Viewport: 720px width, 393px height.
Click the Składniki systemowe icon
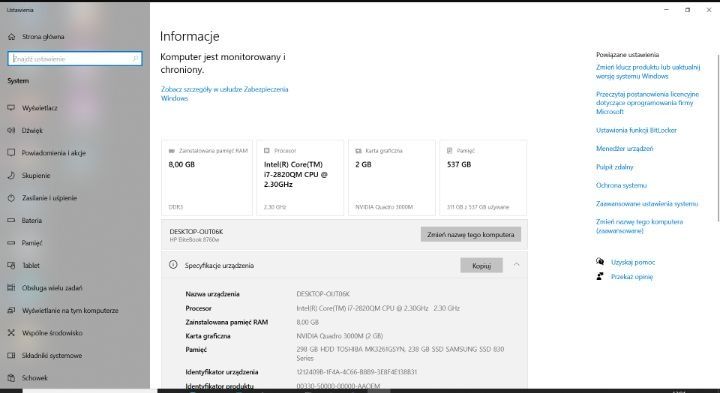tap(11, 355)
